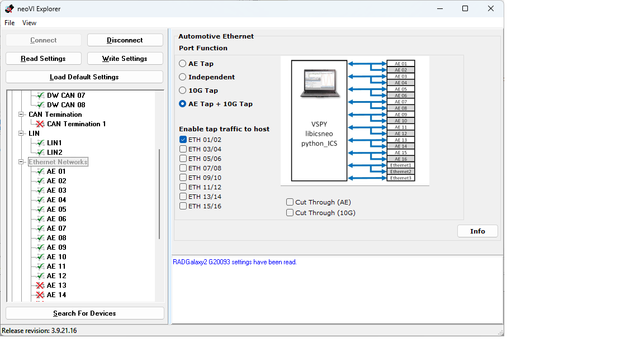Select the AE Tap radio button
Screen dimensions: 644x362
[x=183, y=64]
